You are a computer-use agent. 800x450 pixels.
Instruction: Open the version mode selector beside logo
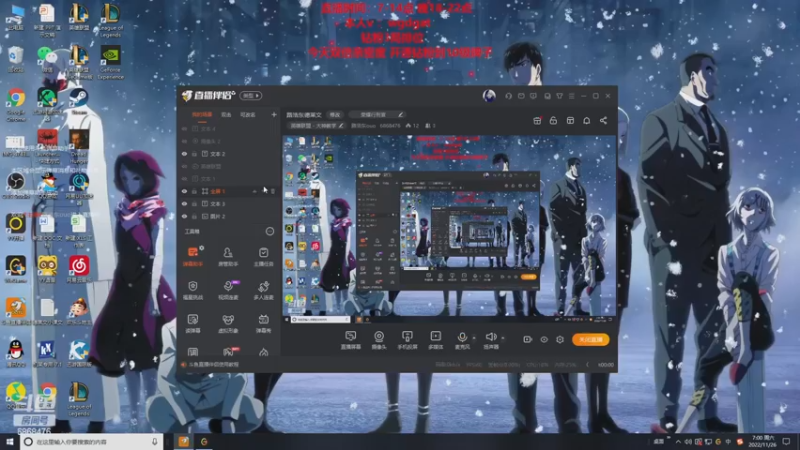(x=251, y=95)
